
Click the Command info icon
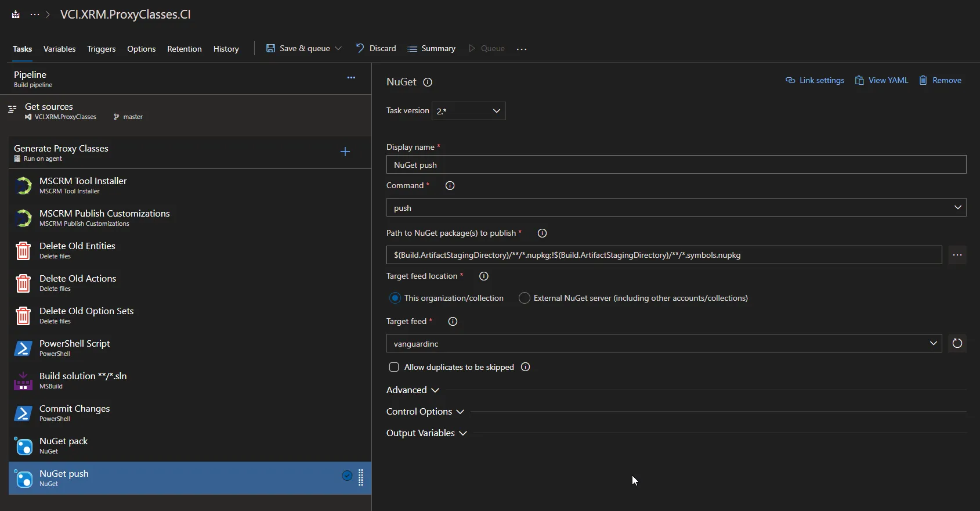(450, 186)
